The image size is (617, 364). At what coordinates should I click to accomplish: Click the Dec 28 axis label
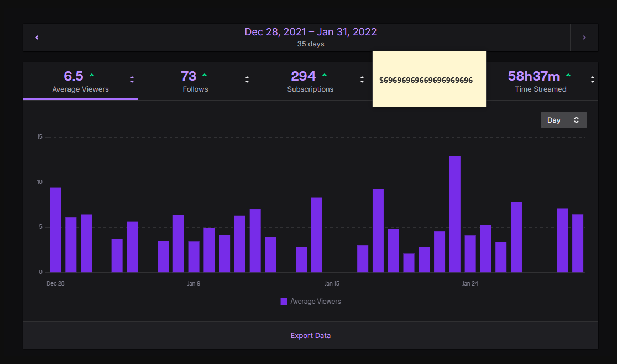[x=55, y=283]
